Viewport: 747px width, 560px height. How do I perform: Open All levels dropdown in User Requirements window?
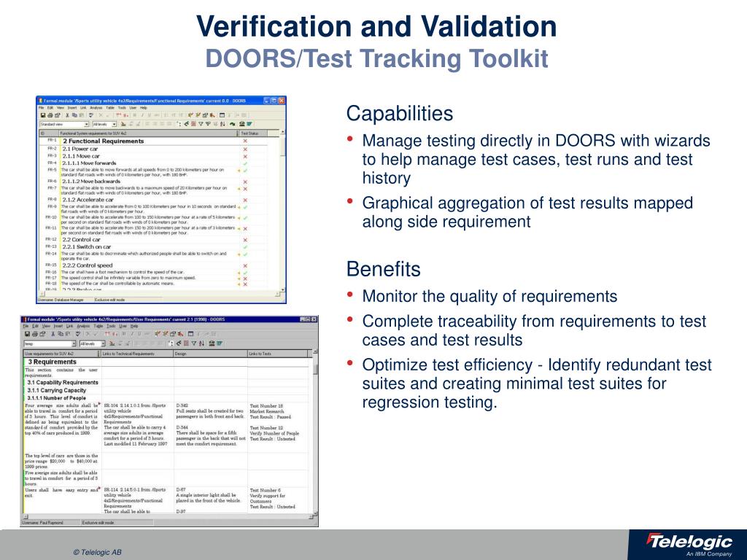click(x=103, y=344)
